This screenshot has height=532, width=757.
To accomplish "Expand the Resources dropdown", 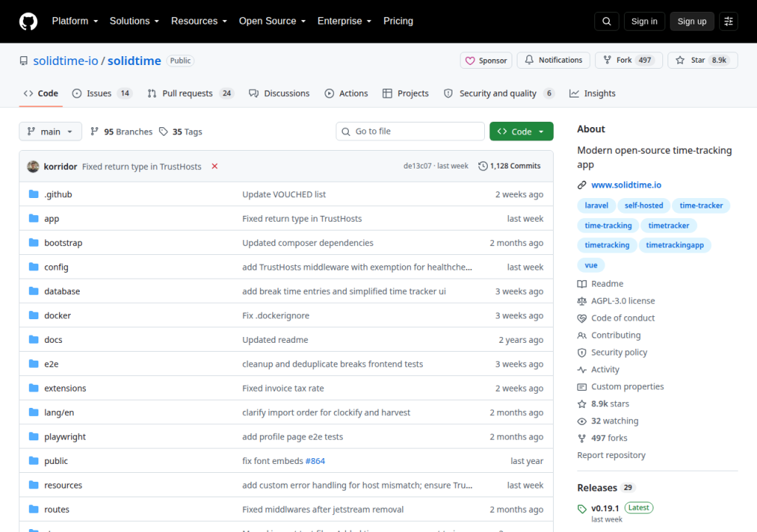I will tap(199, 21).
